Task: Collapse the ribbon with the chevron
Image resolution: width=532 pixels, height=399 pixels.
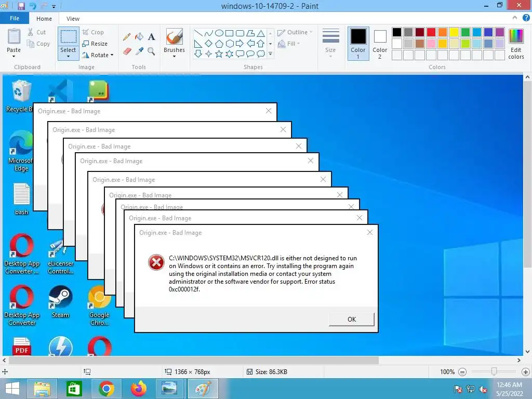Action: (515, 18)
